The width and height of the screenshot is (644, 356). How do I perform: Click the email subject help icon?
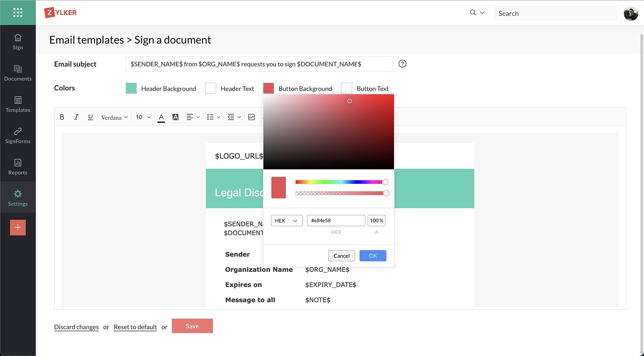402,64
